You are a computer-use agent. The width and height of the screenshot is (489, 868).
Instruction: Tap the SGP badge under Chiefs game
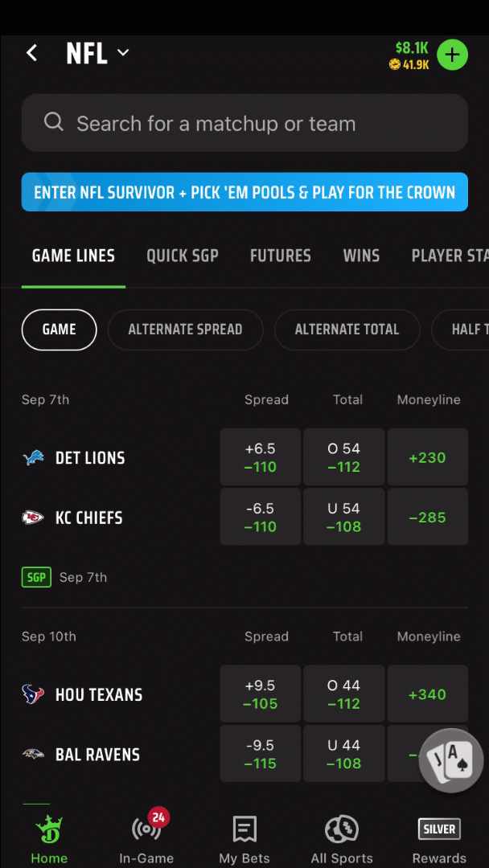click(36, 577)
